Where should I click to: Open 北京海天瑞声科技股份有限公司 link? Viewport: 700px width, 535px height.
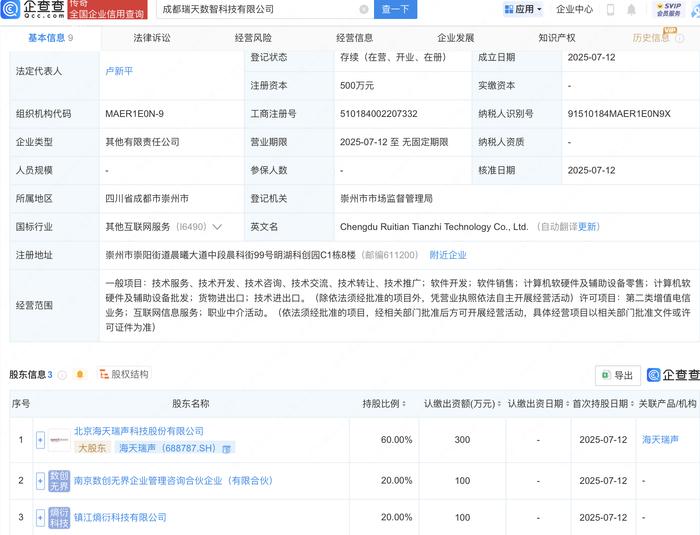click(138, 431)
